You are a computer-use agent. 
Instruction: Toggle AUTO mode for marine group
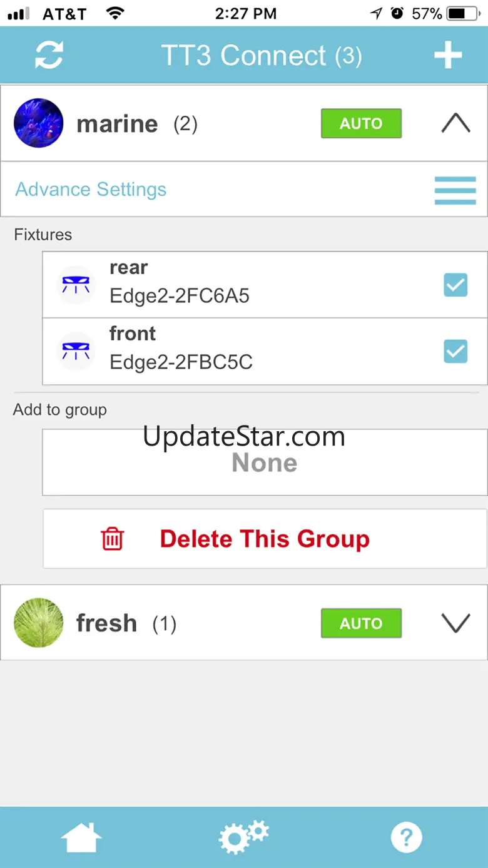(x=361, y=124)
